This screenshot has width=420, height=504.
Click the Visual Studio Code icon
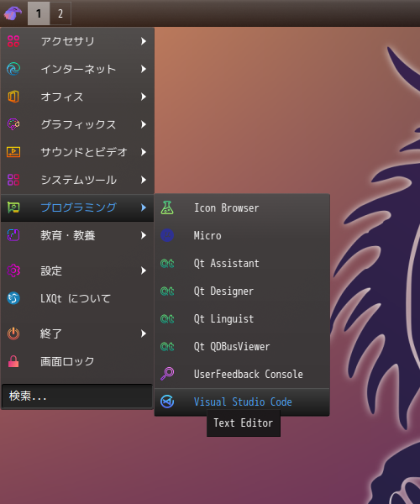pyautogui.click(x=167, y=402)
